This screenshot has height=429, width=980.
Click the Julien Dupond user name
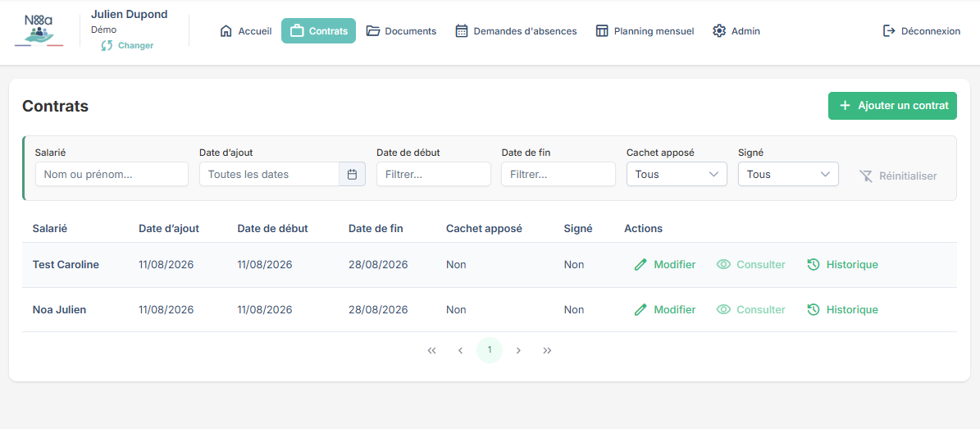(x=130, y=15)
